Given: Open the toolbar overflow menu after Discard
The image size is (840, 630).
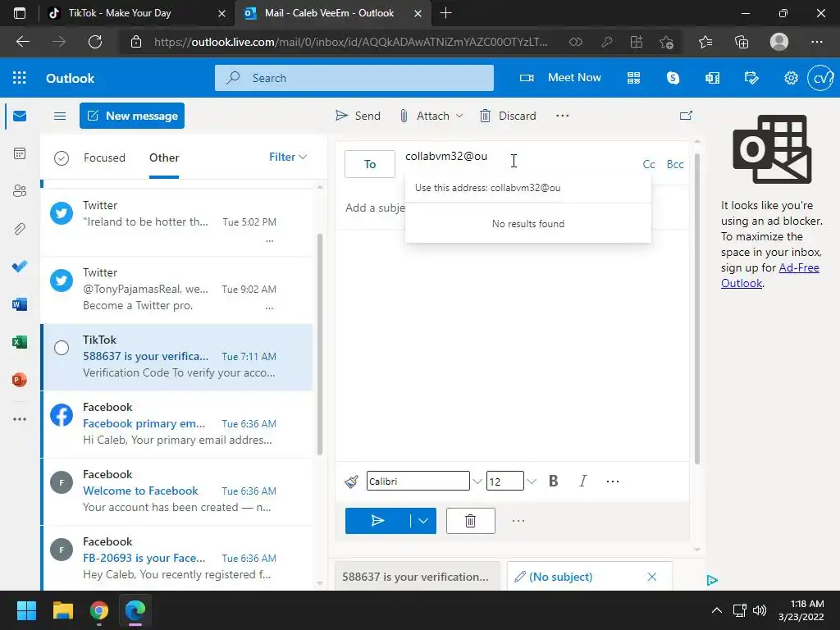Looking at the screenshot, I should click(x=563, y=116).
